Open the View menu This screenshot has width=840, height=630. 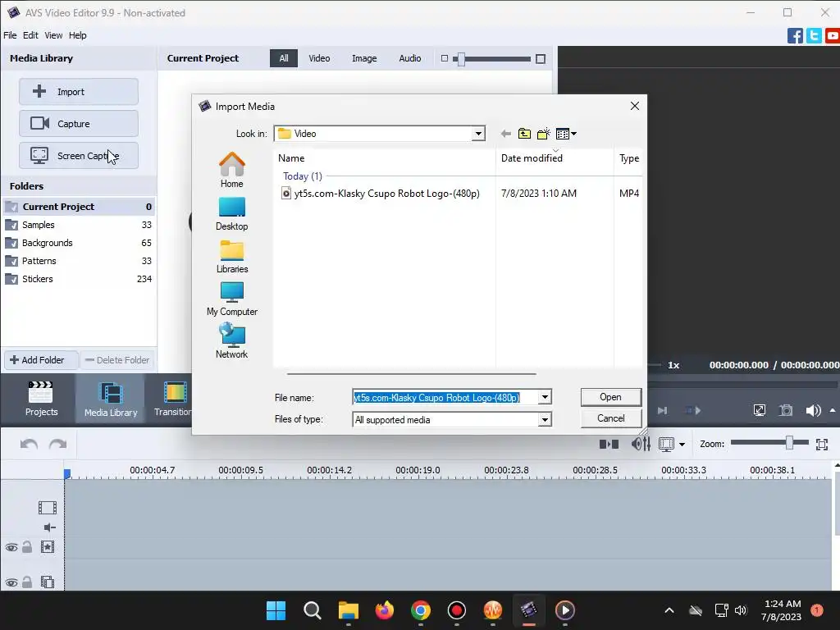click(53, 35)
